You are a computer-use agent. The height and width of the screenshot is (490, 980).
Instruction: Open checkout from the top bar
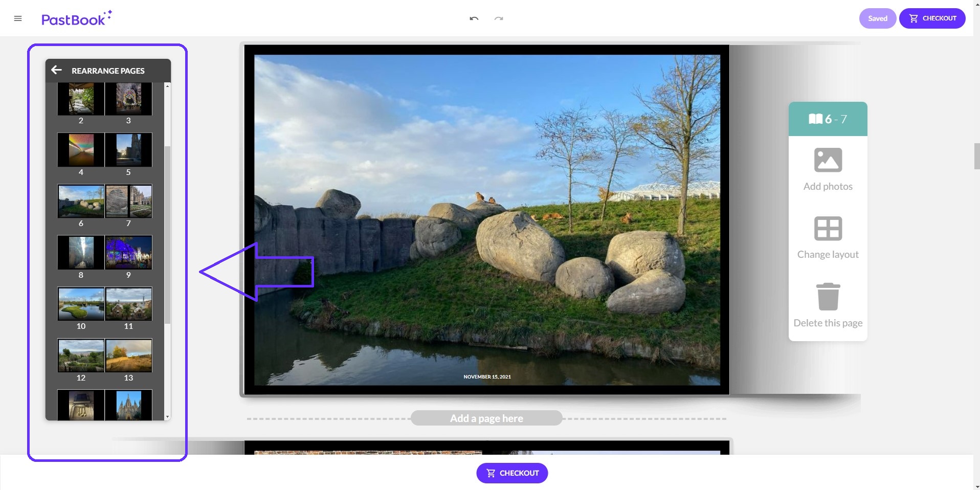(932, 18)
